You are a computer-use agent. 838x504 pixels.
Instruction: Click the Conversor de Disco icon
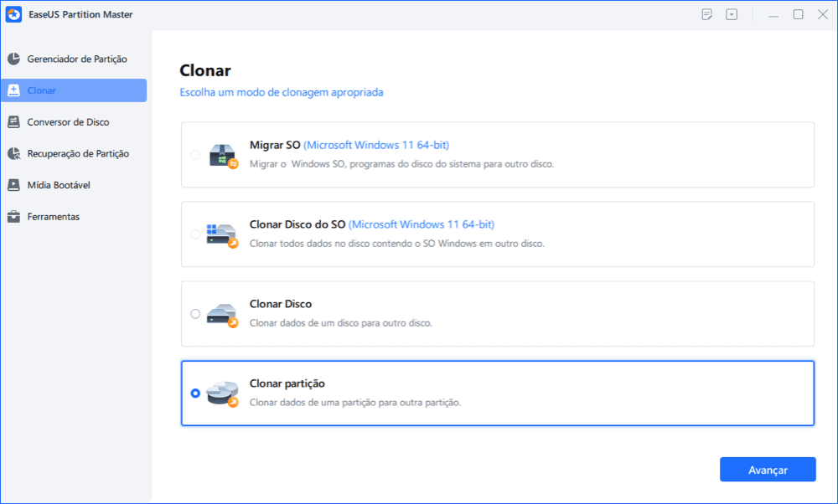coord(14,122)
